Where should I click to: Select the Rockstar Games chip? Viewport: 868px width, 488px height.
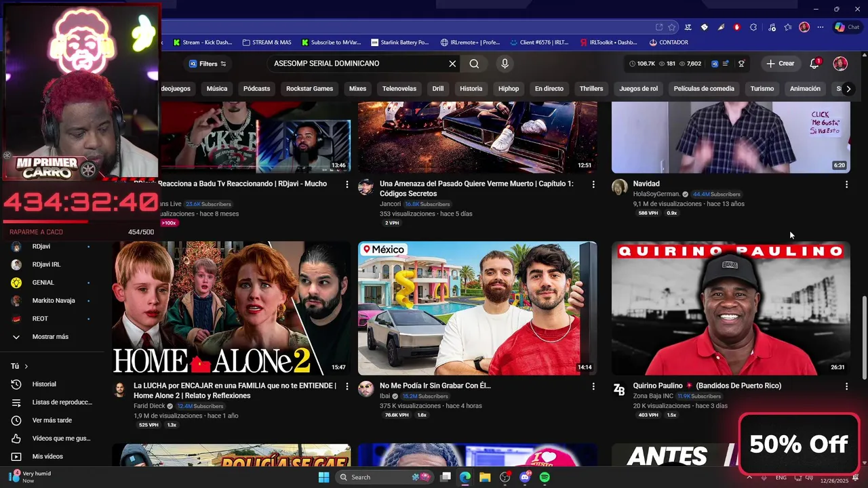click(x=309, y=89)
